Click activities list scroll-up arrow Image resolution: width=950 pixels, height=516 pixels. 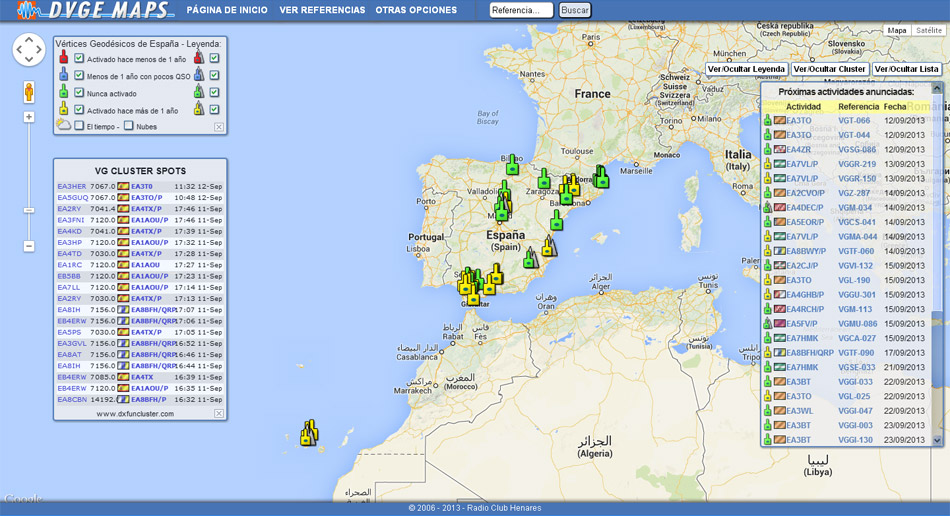click(x=937, y=88)
